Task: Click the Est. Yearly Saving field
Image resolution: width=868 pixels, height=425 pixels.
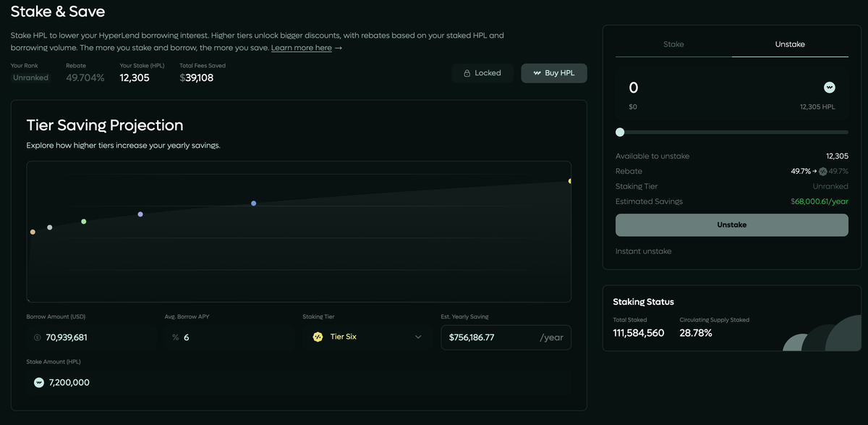Action: pyautogui.click(x=506, y=337)
